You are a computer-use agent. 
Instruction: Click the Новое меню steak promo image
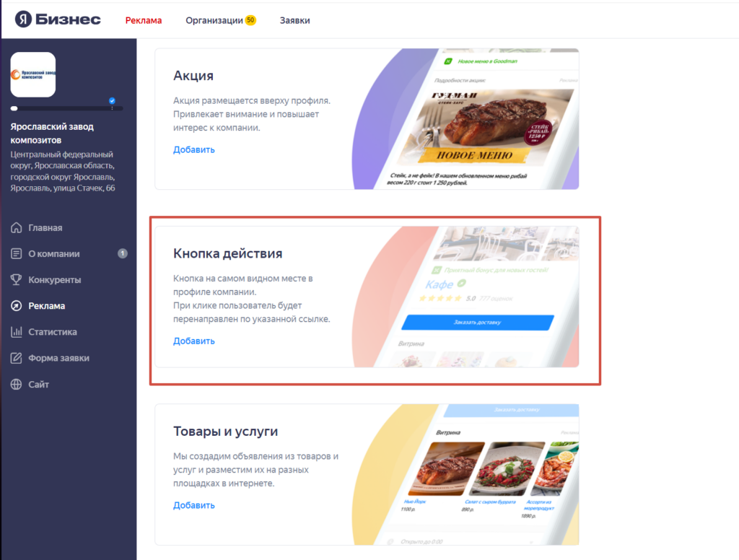pyautogui.click(x=486, y=127)
